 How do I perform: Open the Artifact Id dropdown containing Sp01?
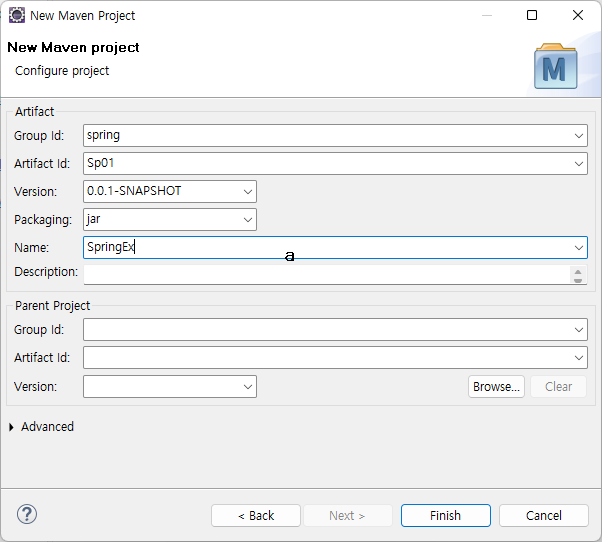[x=579, y=164]
